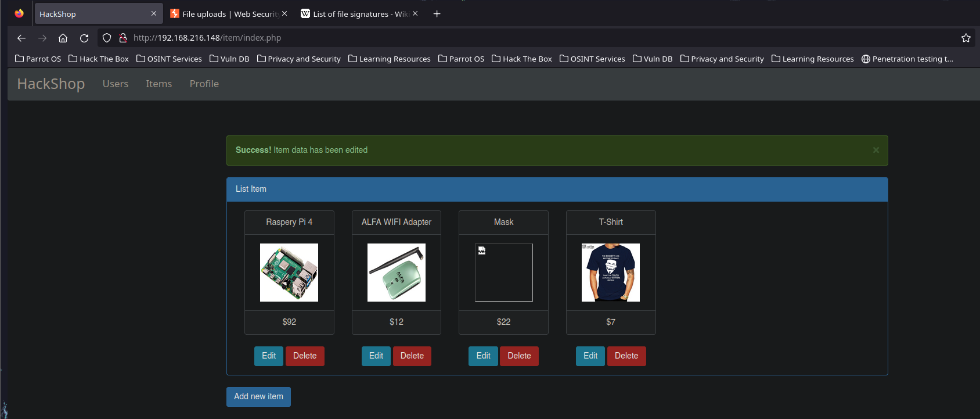Click the List Item panel heading
This screenshot has height=419, width=980.
(x=557, y=189)
